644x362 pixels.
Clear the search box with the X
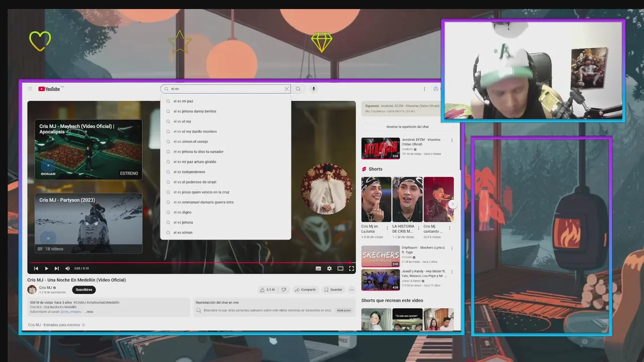click(287, 89)
